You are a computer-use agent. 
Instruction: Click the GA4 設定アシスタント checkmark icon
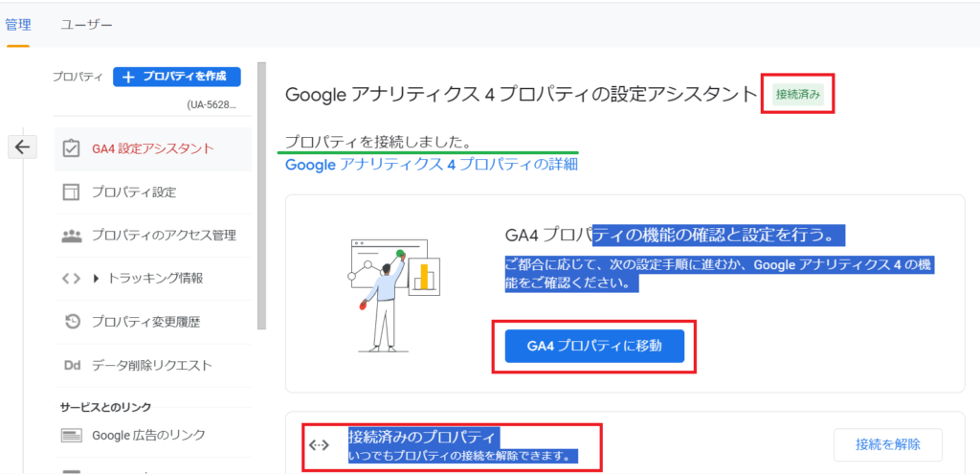pyautogui.click(x=71, y=148)
